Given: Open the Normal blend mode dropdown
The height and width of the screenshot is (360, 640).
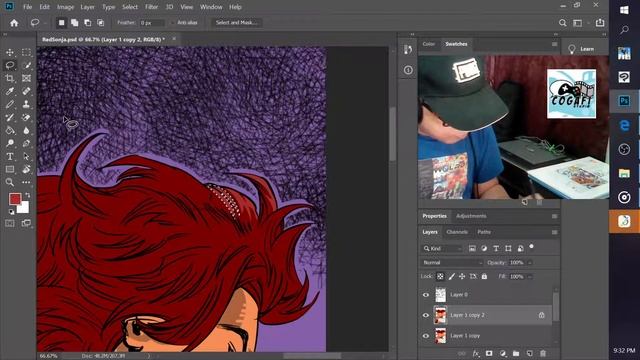Looking at the screenshot, I should 452,262.
